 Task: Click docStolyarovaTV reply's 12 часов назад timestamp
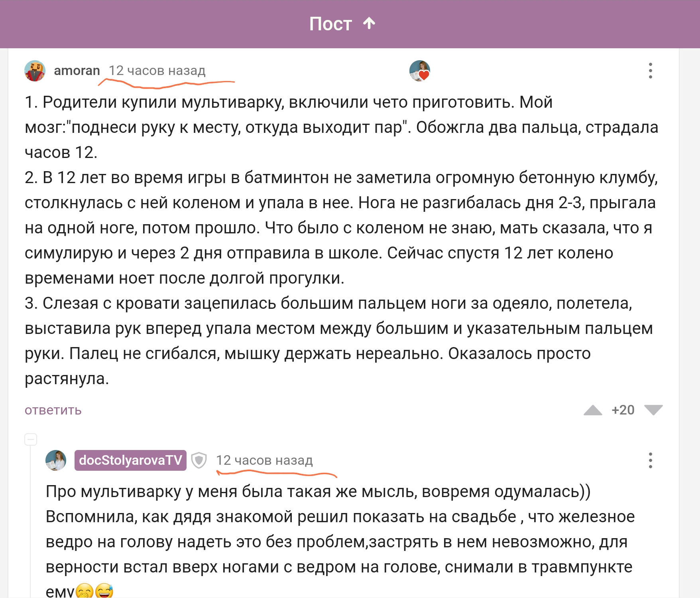coord(264,460)
